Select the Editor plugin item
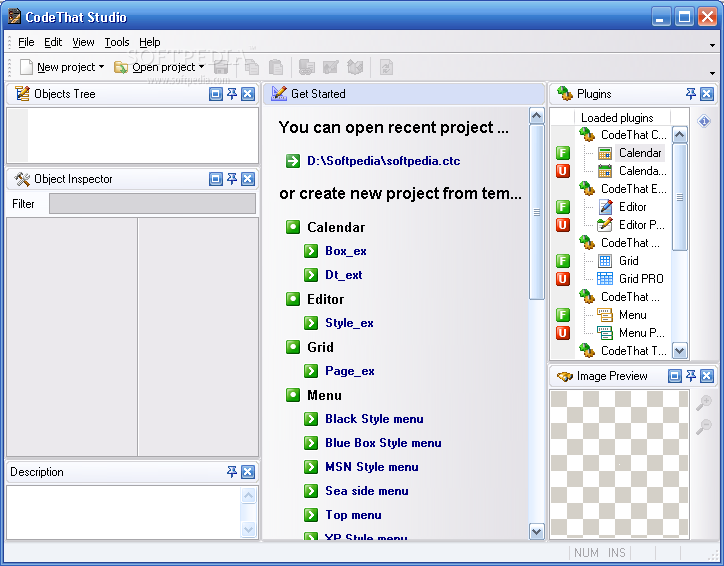 coord(632,207)
